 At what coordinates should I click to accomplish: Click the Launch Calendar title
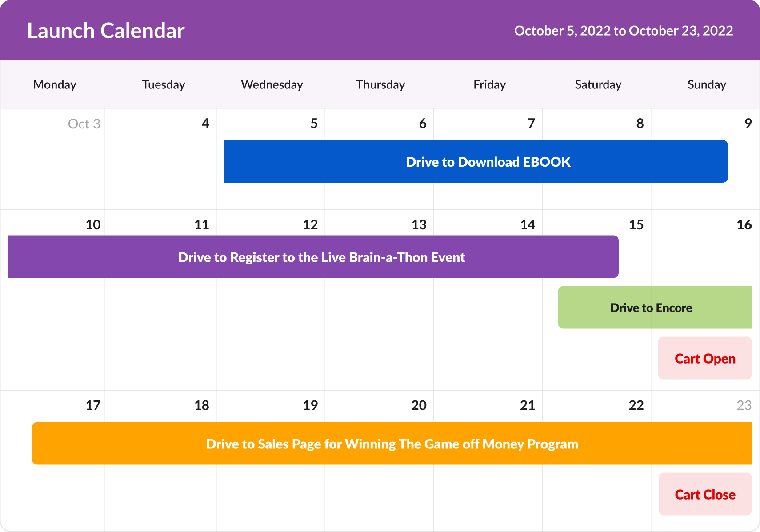(x=106, y=31)
